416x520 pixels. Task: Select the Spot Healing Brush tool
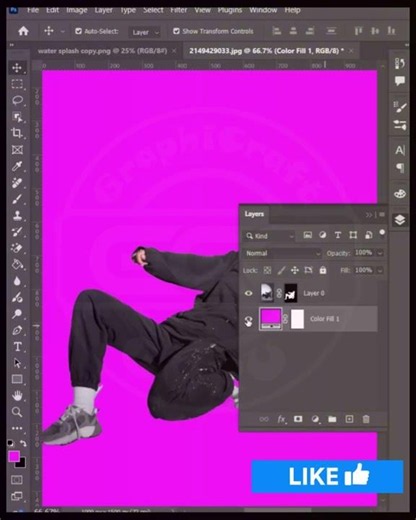click(17, 183)
